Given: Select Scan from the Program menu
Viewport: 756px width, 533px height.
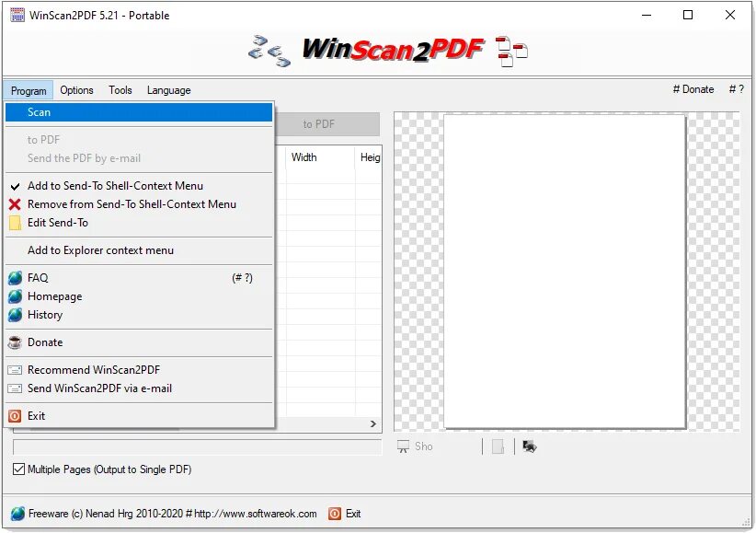Looking at the screenshot, I should tap(139, 112).
